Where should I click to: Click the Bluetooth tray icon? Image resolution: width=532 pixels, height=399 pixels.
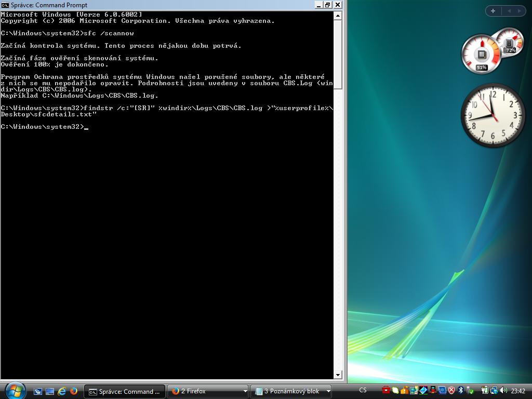[x=460, y=391]
